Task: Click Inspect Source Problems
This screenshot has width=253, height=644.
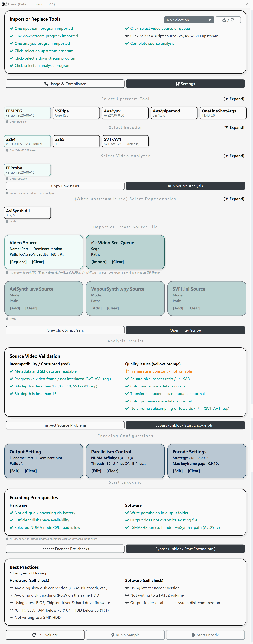Action: click(x=65, y=425)
